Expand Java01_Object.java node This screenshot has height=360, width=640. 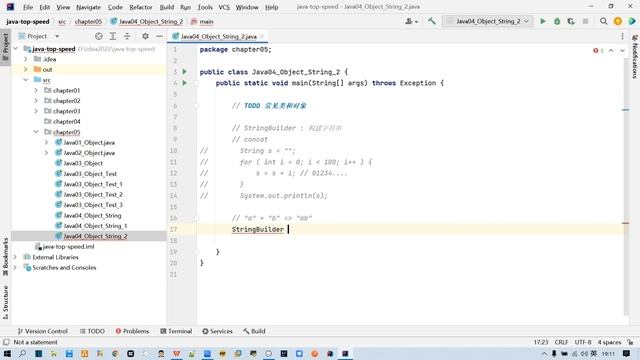(46, 142)
